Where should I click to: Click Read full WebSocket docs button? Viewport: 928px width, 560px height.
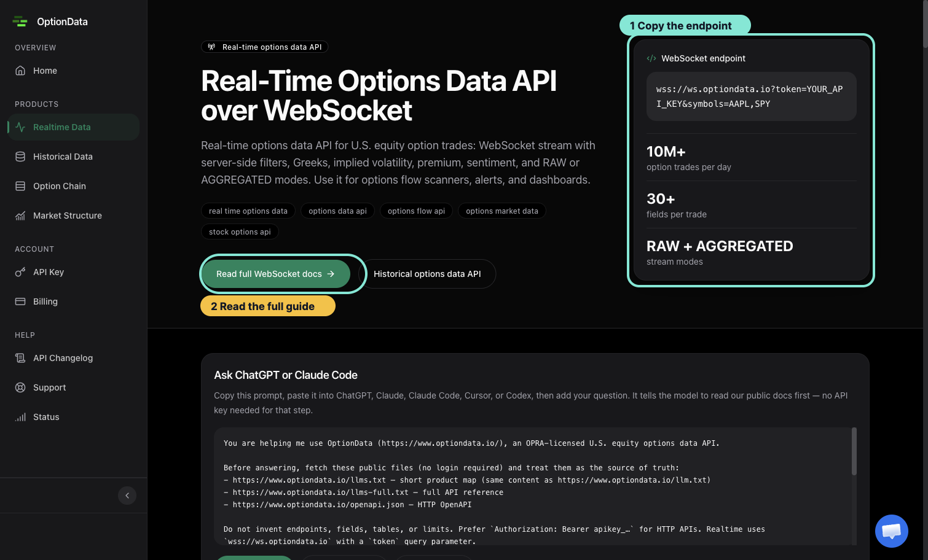pyautogui.click(x=276, y=274)
